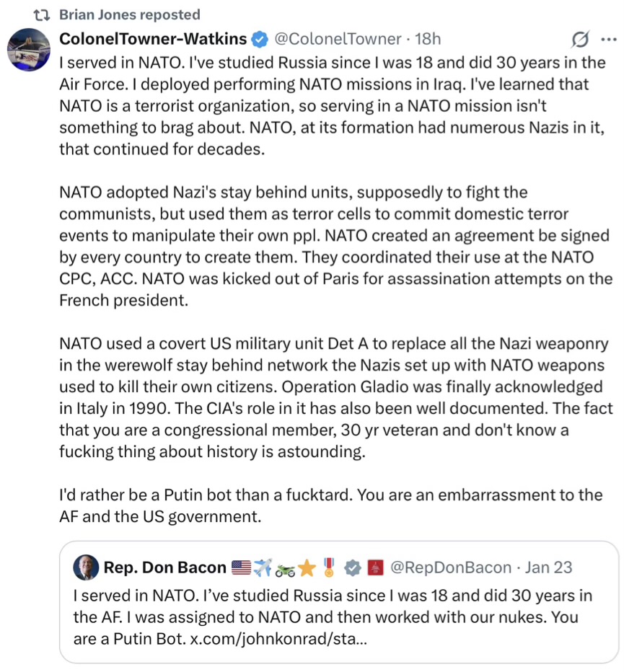The width and height of the screenshot is (624, 672).
Task: Open the Rep. Don Bacon display name
Action: [x=164, y=567]
